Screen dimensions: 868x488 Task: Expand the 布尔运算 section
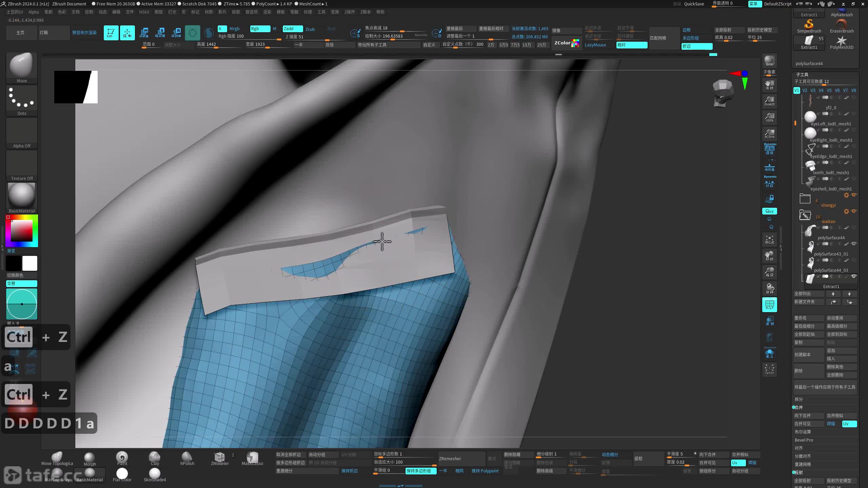[803, 432]
